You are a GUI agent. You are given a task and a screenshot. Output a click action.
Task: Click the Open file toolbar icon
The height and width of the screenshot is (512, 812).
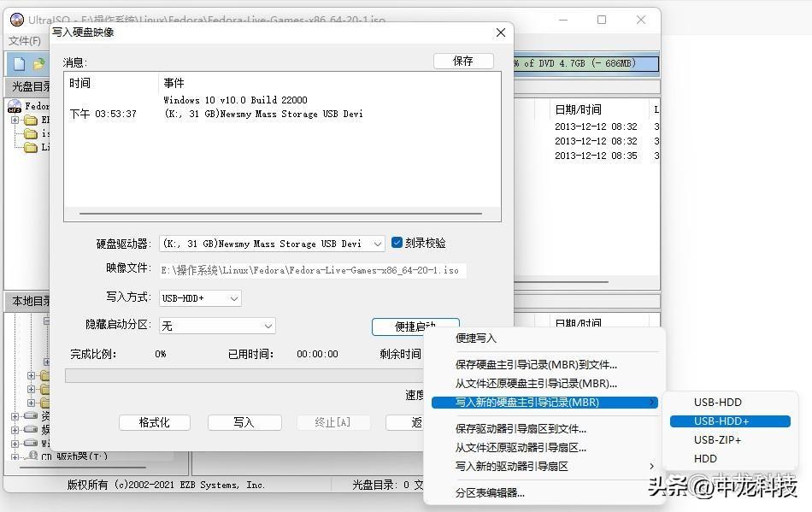pyautogui.click(x=38, y=63)
